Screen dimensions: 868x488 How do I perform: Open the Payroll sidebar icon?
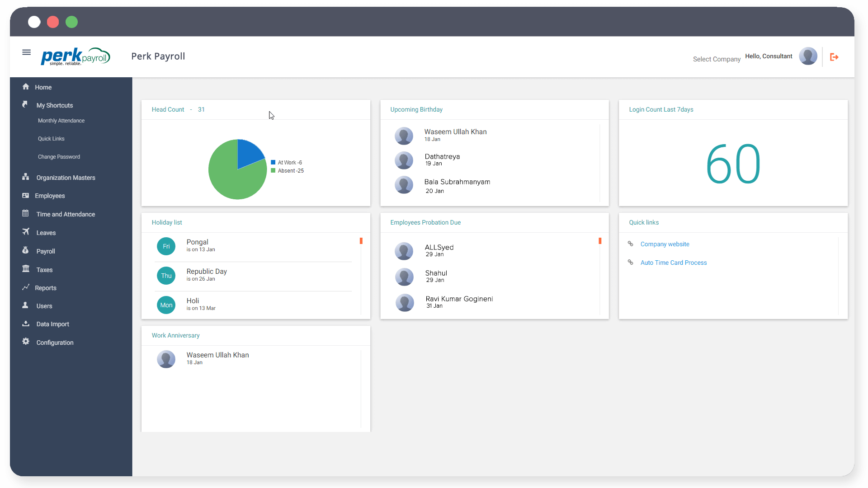click(x=25, y=250)
